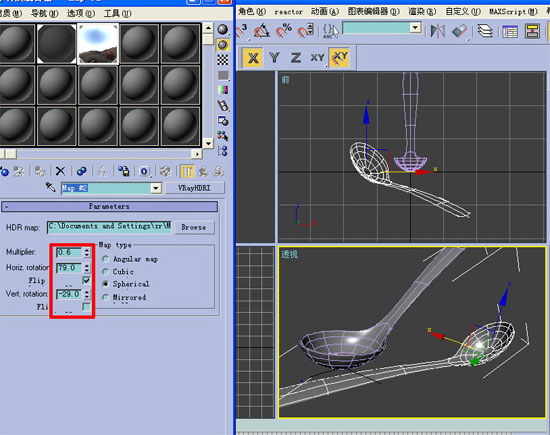Toggle the checkered background icon
Viewport: 550px width, 435px height.
click(x=222, y=60)
